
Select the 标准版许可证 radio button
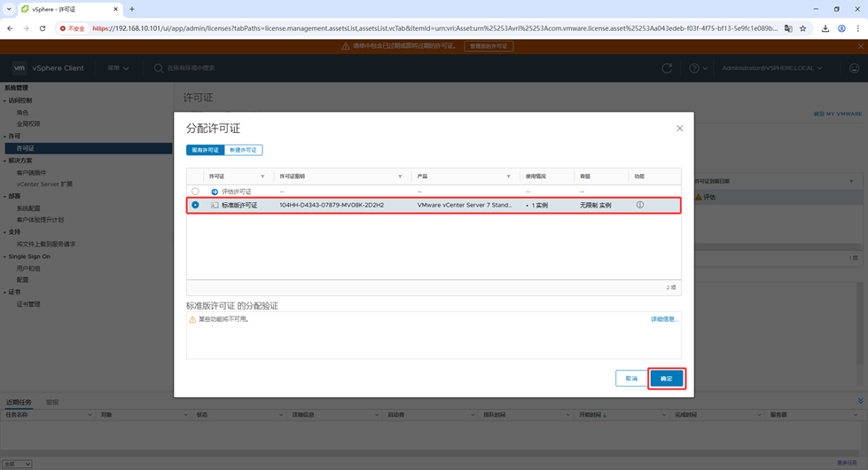coord(195,205)
